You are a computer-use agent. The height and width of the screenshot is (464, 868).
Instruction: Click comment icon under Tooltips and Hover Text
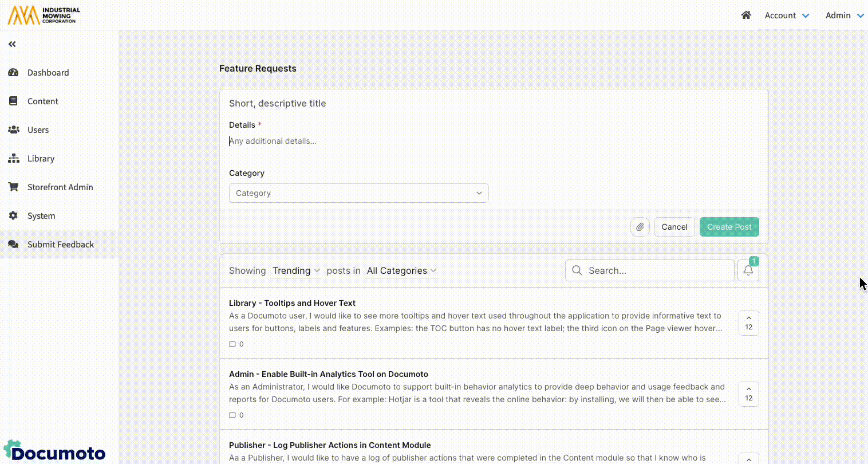(x=232, y=344)
